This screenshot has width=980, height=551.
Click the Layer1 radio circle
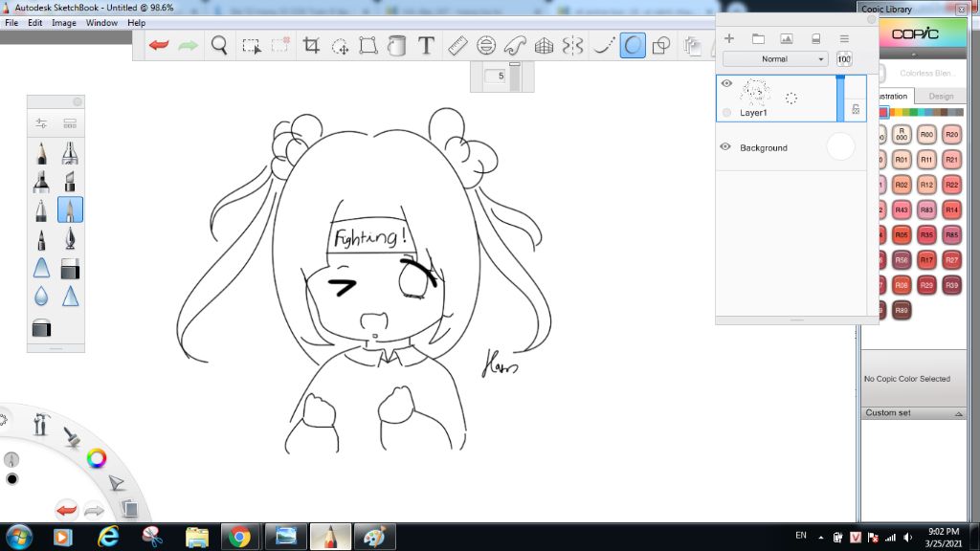coord(726,113)
